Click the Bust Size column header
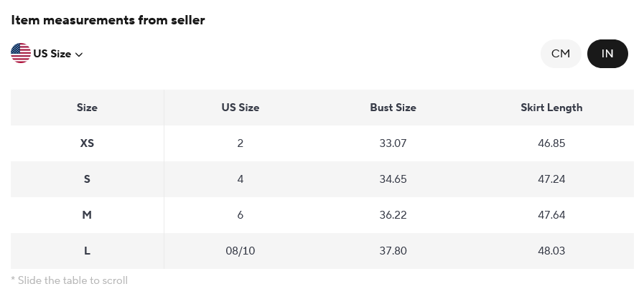Image resolution: width=644 pixels, height=299 pixels. (x=393, y=108)
